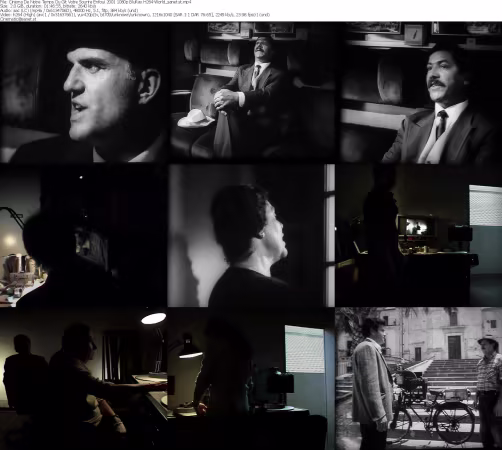Click the 'File:' name line in header
502x450 pixels.
click(96, 2)
